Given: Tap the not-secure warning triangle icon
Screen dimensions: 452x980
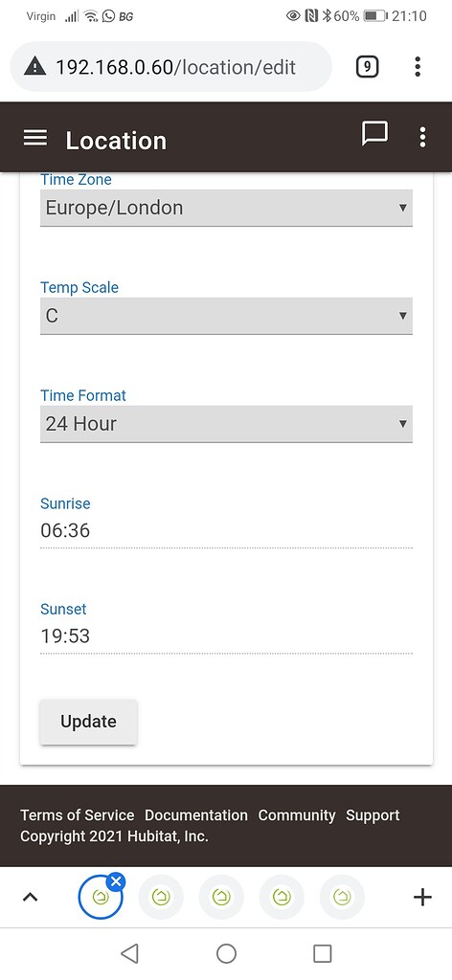Looking at the screenshot, I should [x=34, y=66].
